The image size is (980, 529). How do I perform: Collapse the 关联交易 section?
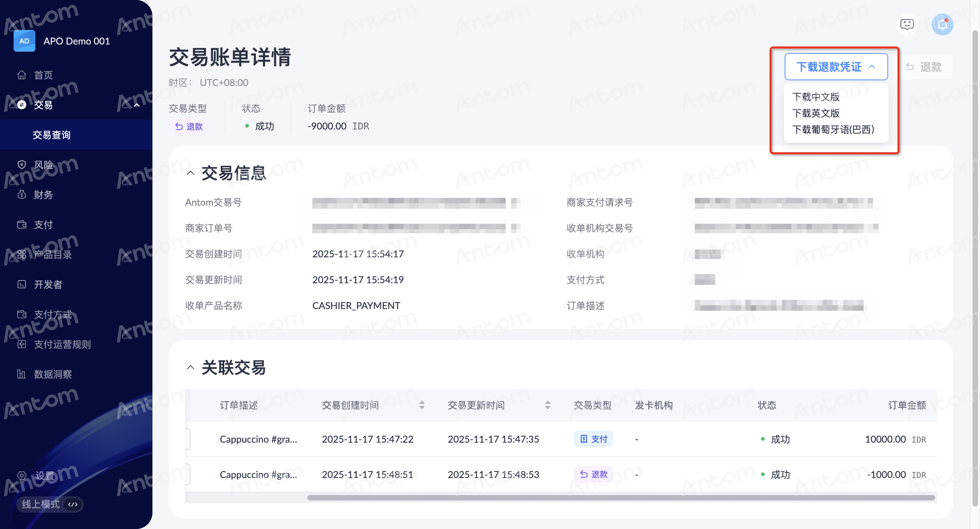pos(191,368)
